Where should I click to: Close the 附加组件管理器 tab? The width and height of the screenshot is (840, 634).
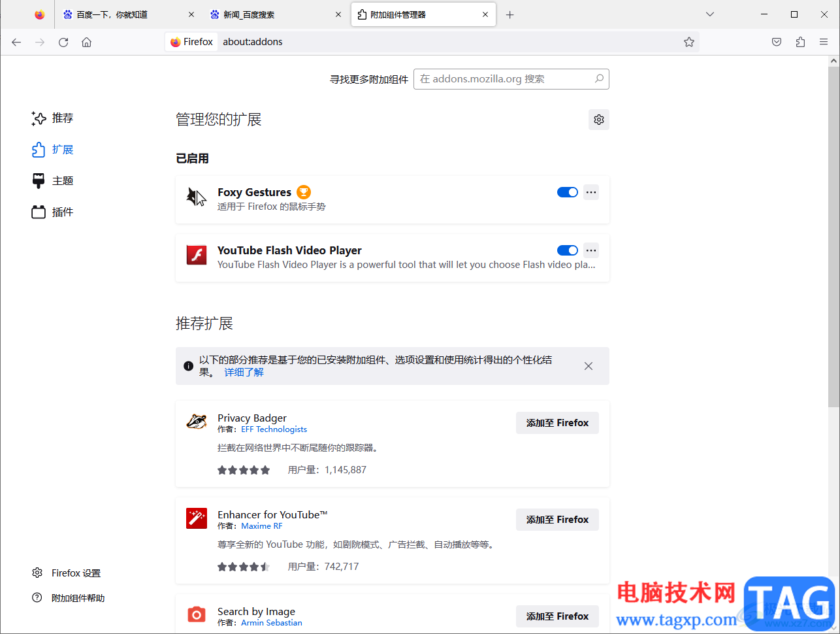pyautogui.click(x=485, y=14)
